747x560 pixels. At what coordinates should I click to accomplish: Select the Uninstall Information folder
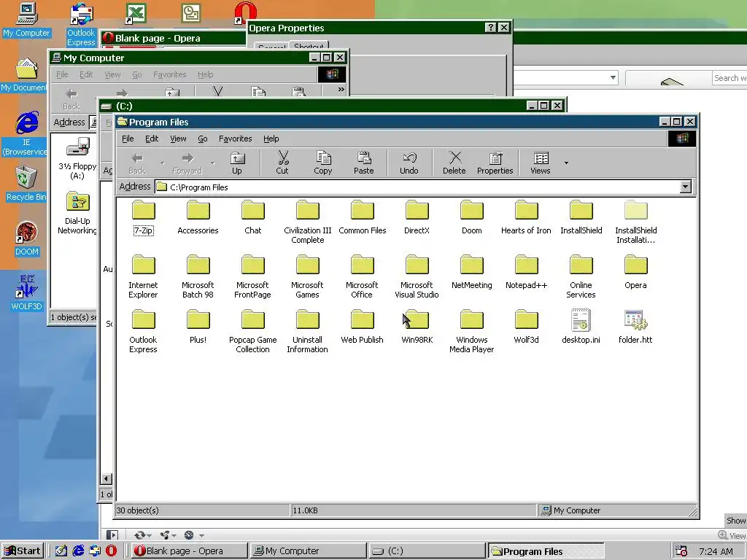pyautogui.click(x=307, y=332)
